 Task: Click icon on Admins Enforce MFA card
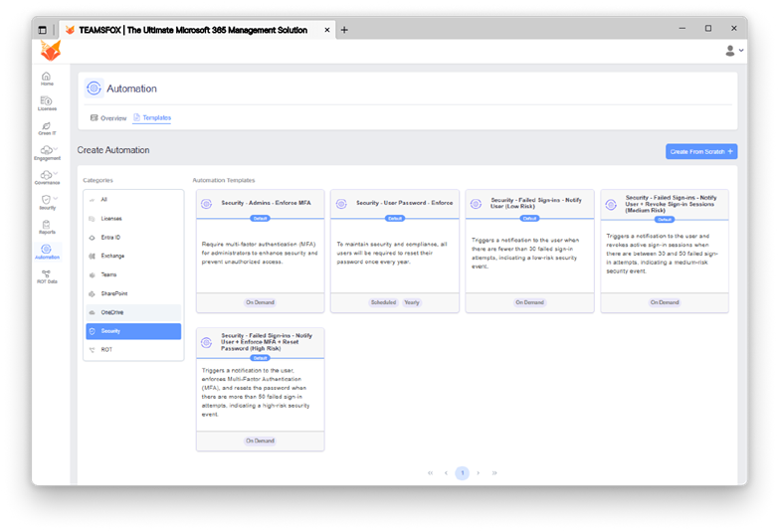pyautogui.click(x=206, y=204)
